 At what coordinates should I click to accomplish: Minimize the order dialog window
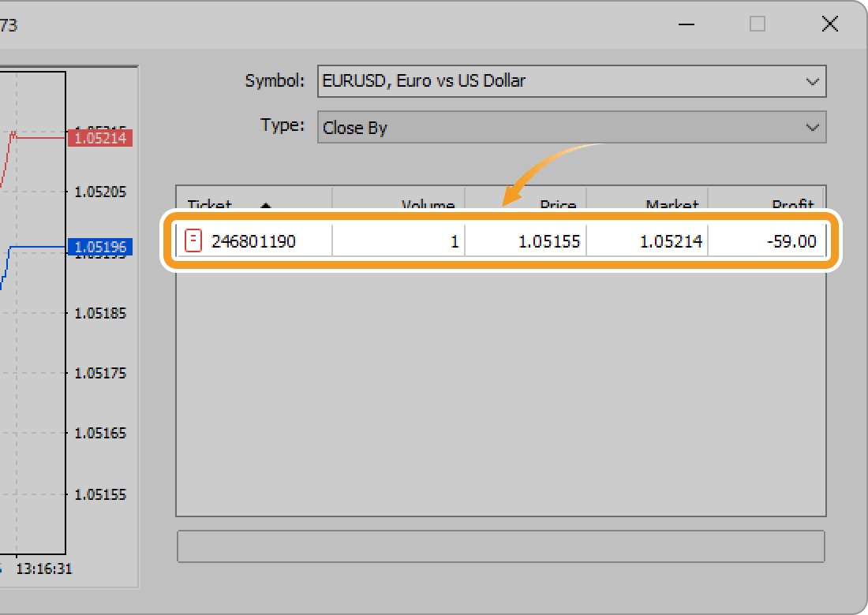tap(688, 24)
